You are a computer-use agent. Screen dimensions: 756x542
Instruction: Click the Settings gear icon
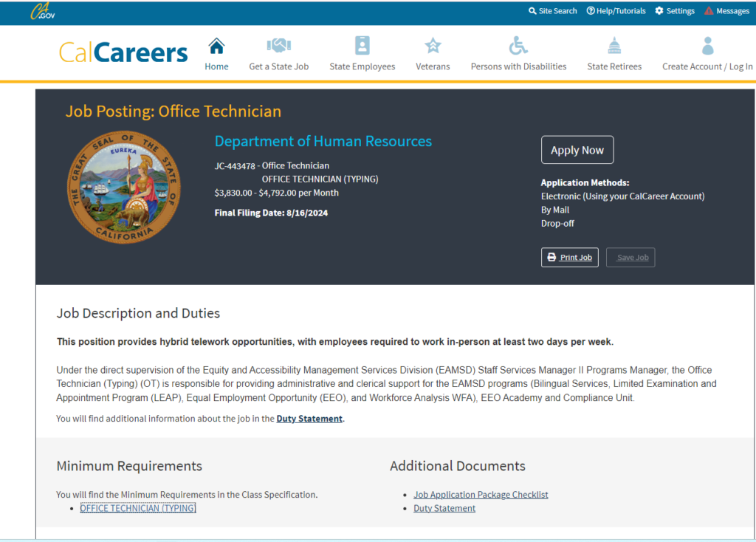coord(659,10)
